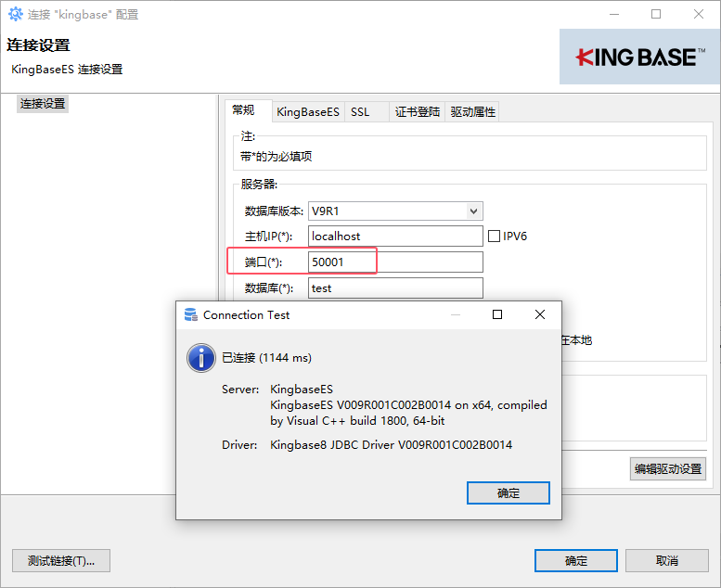Open the 驱动属性 tab
This screenshot has width=721, height=588.
(x=472, y=111)
